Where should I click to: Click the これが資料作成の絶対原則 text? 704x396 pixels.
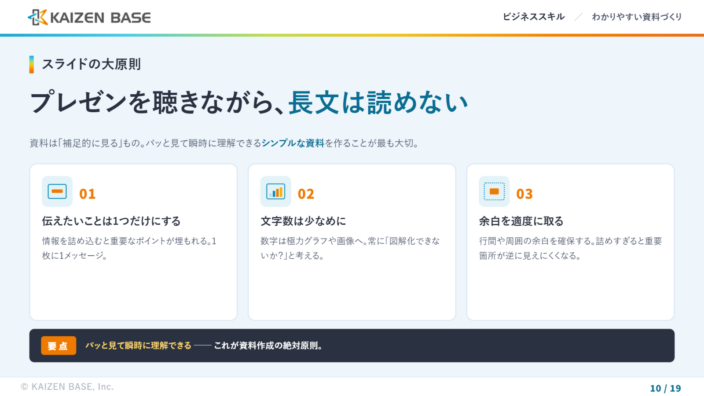tap(268, 346)
